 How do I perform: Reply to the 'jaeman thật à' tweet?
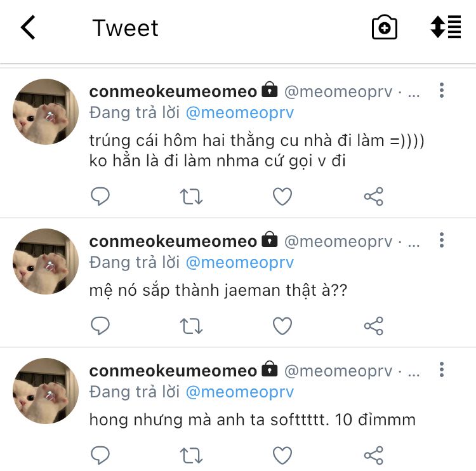point(100,326)
